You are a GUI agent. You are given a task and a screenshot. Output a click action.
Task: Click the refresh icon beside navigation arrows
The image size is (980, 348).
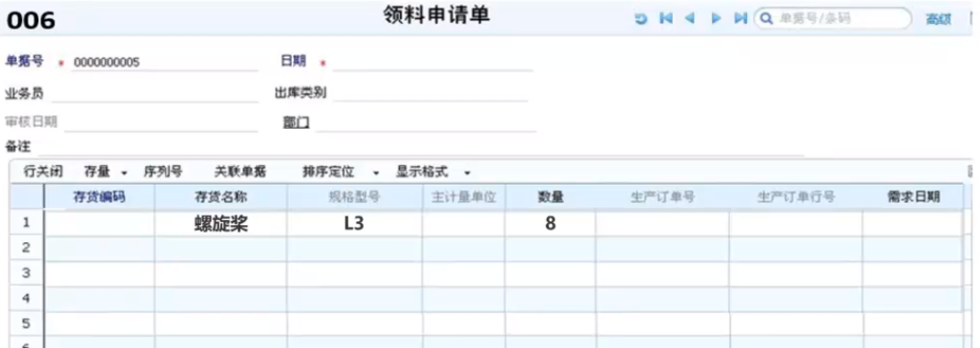coord(640,19)
